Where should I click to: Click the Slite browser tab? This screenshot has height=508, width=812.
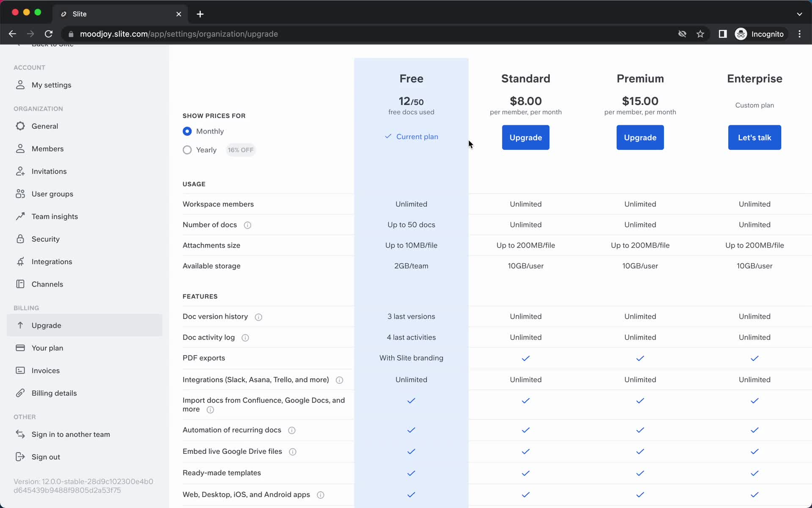121,14
